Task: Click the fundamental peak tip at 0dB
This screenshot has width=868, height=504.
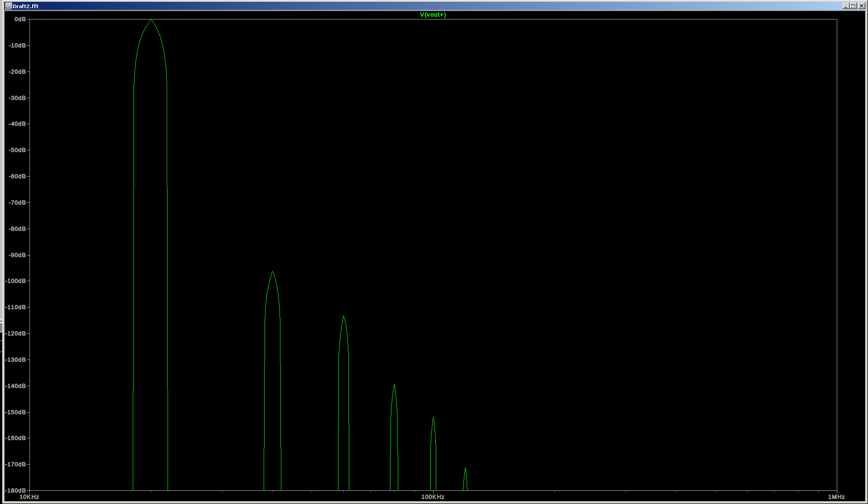Action: pos(151,20)
